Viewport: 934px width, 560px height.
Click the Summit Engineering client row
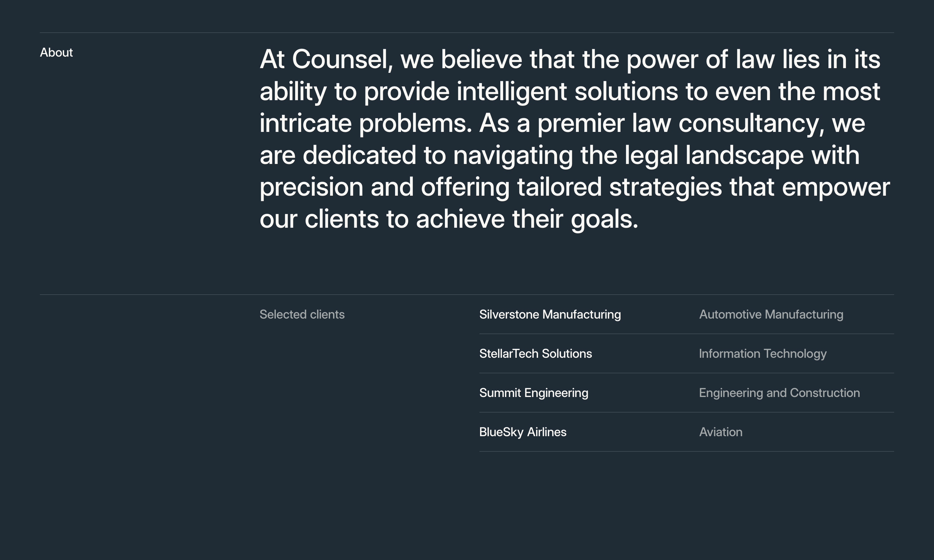(x=533, y=393)
